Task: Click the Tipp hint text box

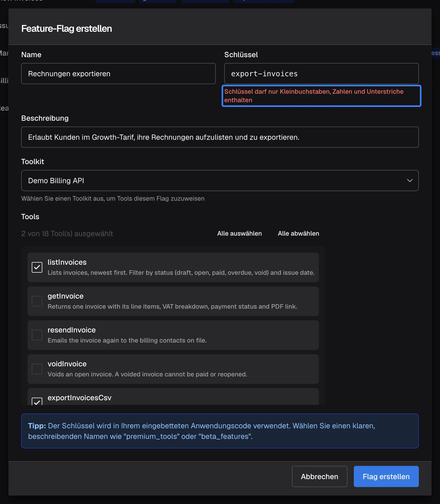Action: pyautogui.click(x=220, y=431)
